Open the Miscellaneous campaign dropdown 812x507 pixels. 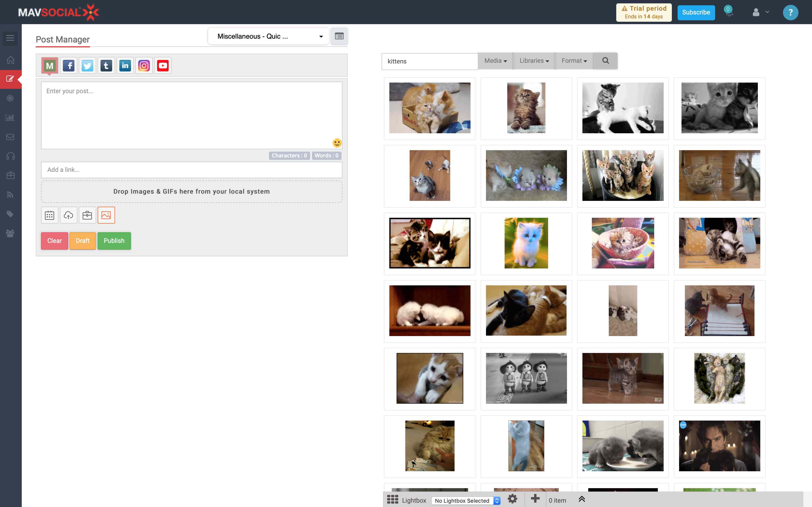[268, 36]
